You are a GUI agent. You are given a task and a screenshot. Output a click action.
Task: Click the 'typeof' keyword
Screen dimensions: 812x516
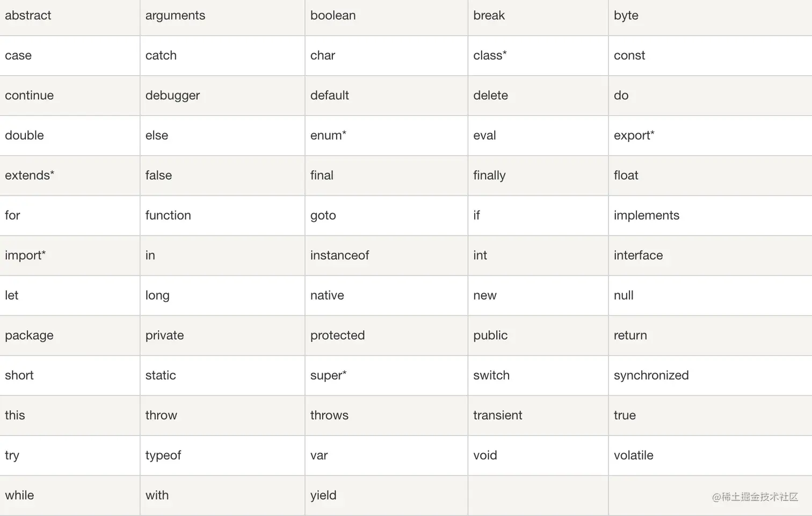point(163,455)
